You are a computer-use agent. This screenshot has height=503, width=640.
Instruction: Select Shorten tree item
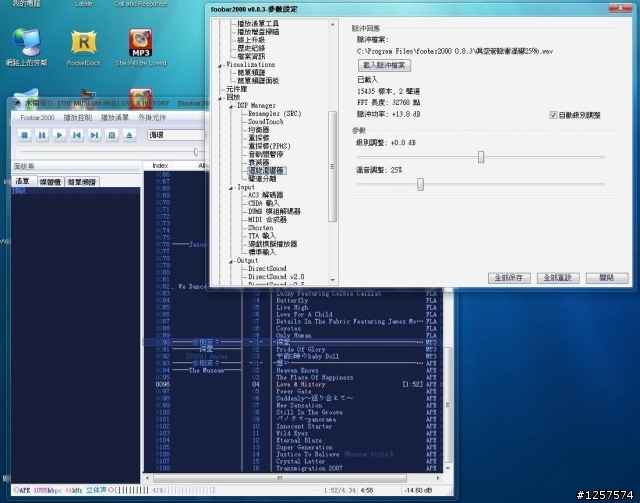tap(260, 228)
